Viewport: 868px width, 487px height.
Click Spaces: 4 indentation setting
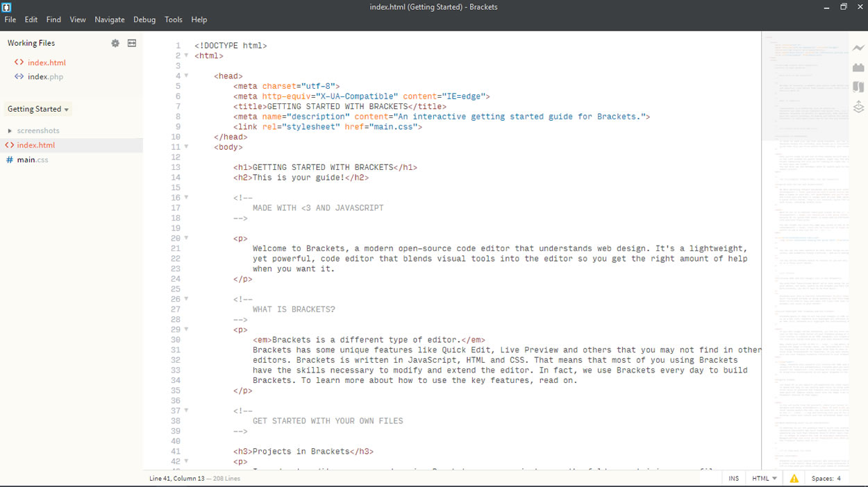tap(826, 479)
